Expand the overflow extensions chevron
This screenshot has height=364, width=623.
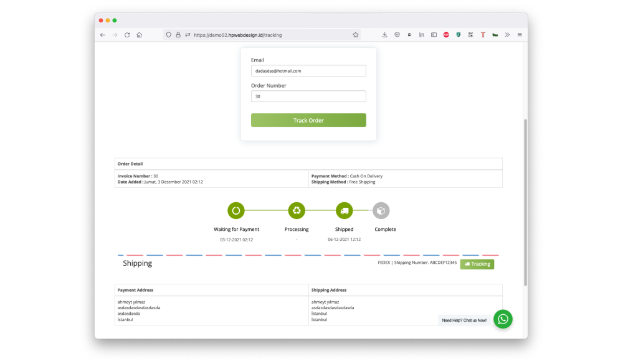507,35
